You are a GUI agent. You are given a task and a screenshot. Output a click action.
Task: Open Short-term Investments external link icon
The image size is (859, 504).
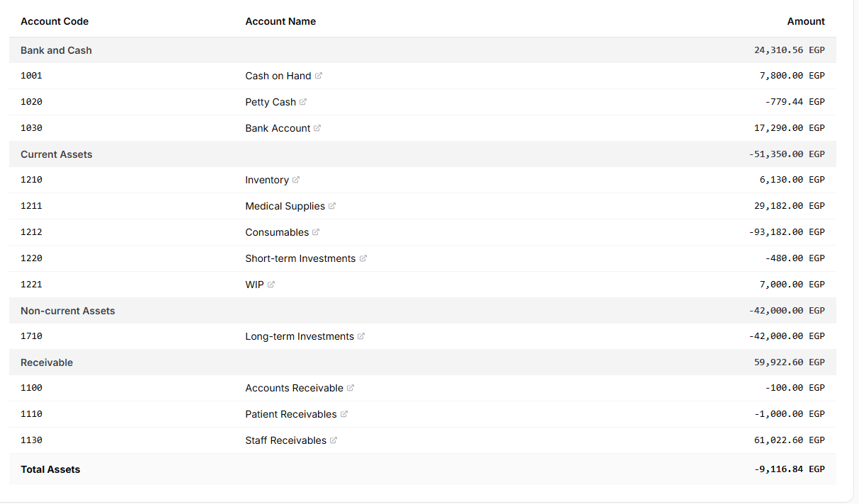tap(363, 258)
